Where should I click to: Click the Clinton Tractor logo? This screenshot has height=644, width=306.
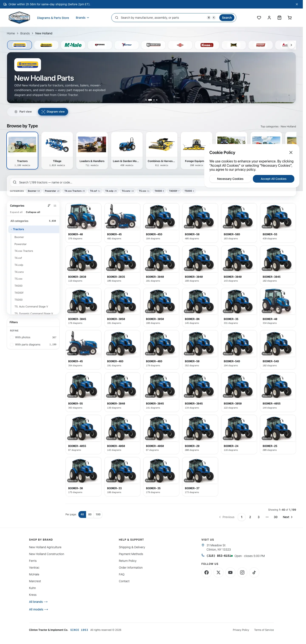click(x=20, y=18)
